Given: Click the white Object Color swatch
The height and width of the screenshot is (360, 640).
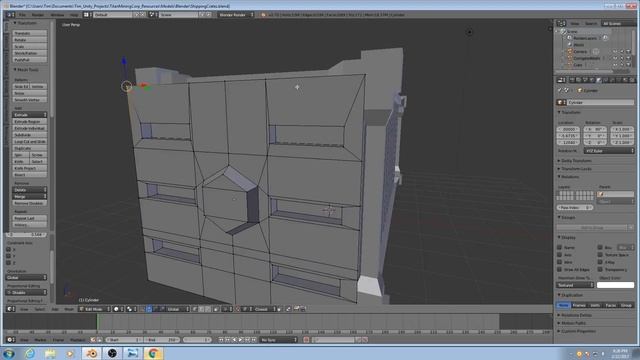Looking at the screenshot, I should [616, 285].
